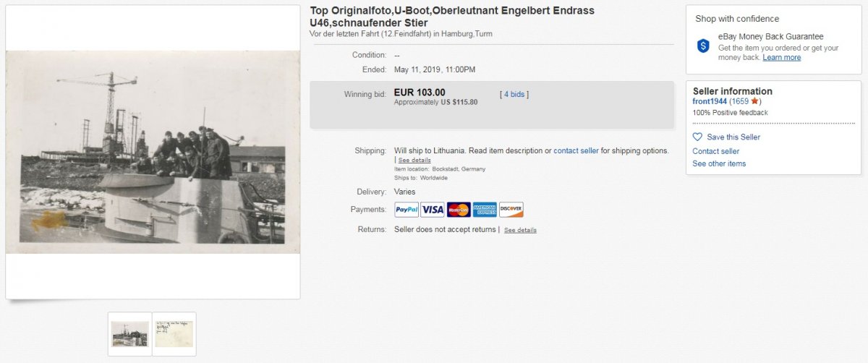Screen dimensions: 868x363
Task: Click the American Express card icon
Action: 485,210
